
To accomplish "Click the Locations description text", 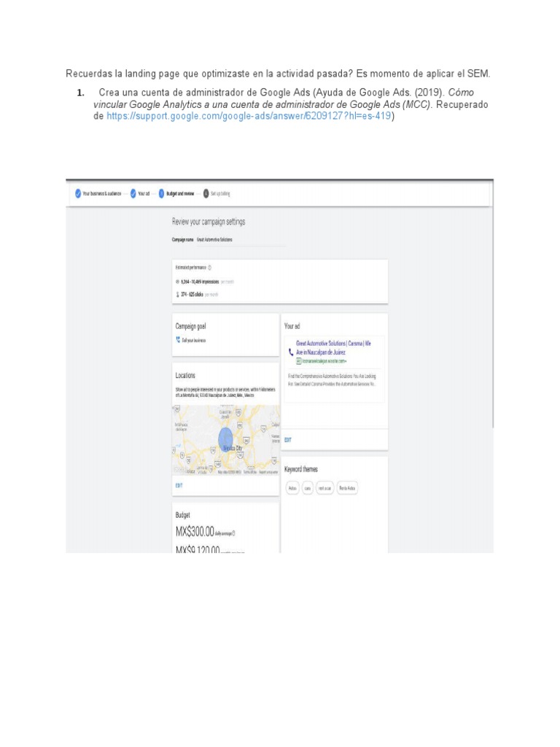I will click(225, 392).
